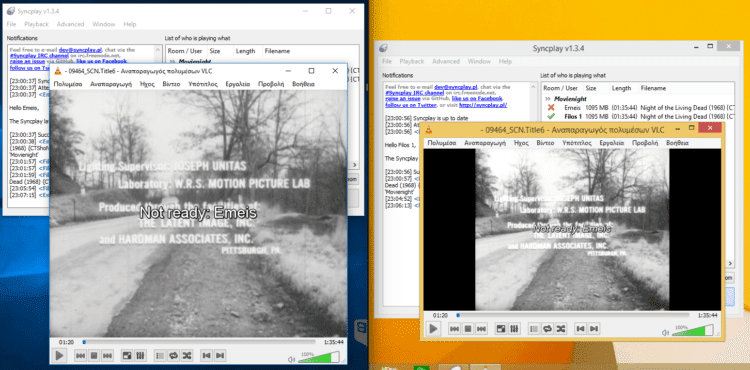750x370 pixels.
Task: Open Βοήθεια menu in right VLC
Action: pyautogui.click(x=677, y=143)
